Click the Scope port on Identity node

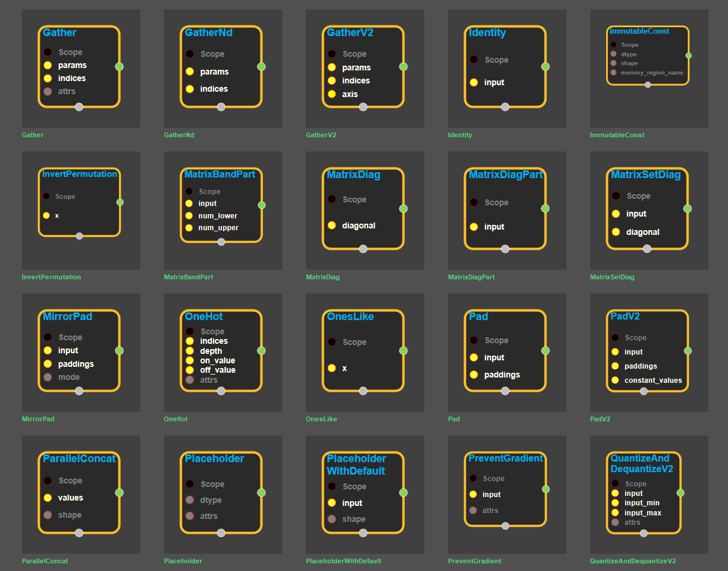coord(474,60)
